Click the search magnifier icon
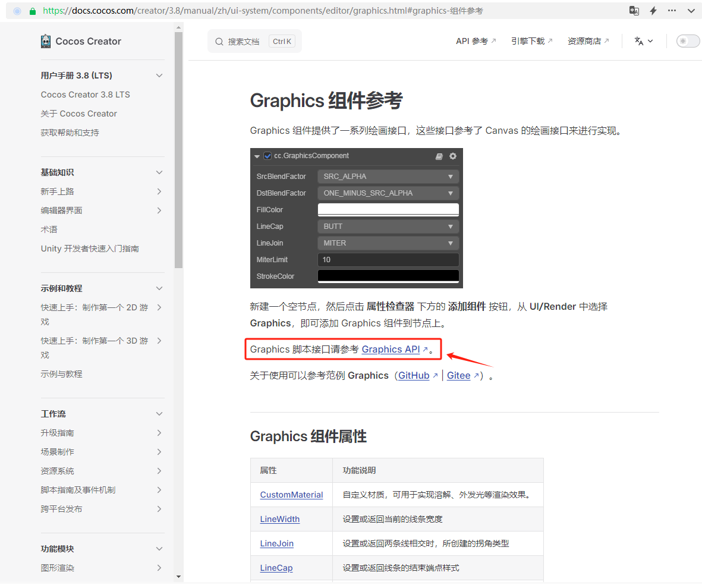 [x=219, y=42]
